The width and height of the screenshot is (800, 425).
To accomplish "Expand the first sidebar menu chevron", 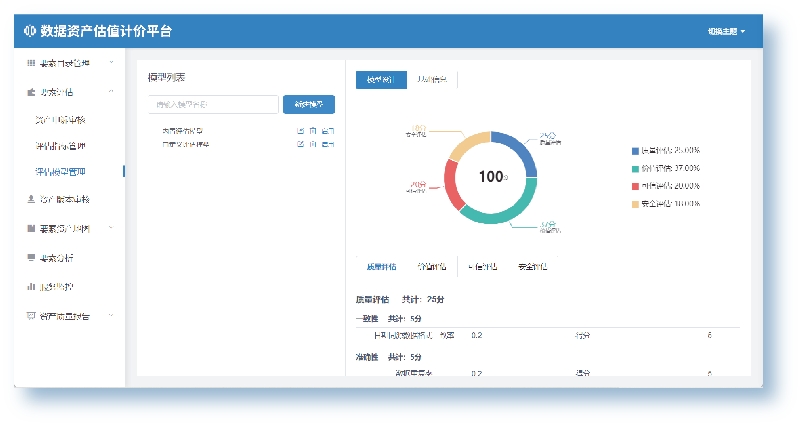I will [111, 63].
